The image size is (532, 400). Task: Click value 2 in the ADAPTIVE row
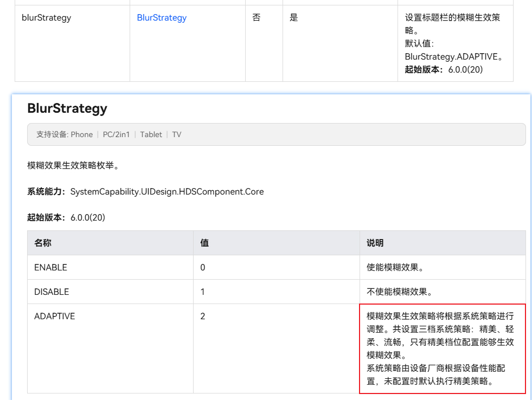tap(203, 316)
